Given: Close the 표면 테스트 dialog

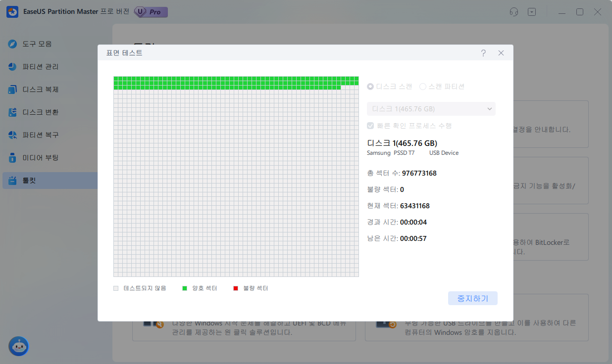Looking at the screenshot, I should click(x=501, y=53).
